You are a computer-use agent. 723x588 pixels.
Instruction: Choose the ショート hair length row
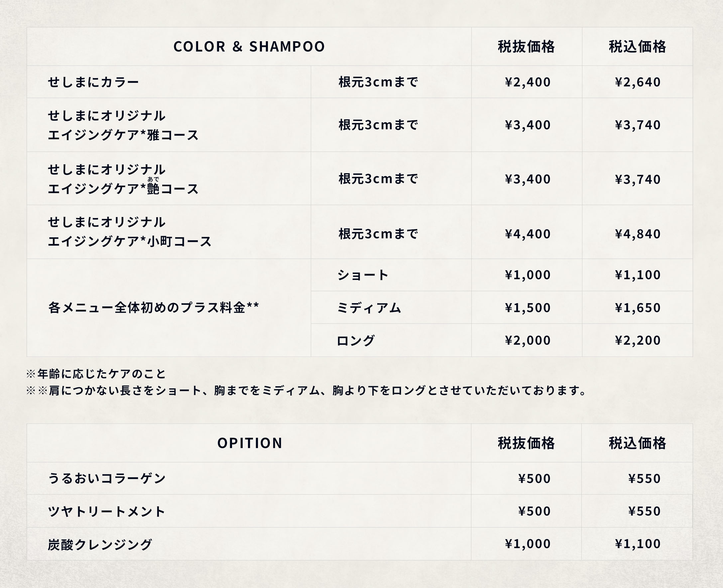pyautogui.click(x=363, y=275)
